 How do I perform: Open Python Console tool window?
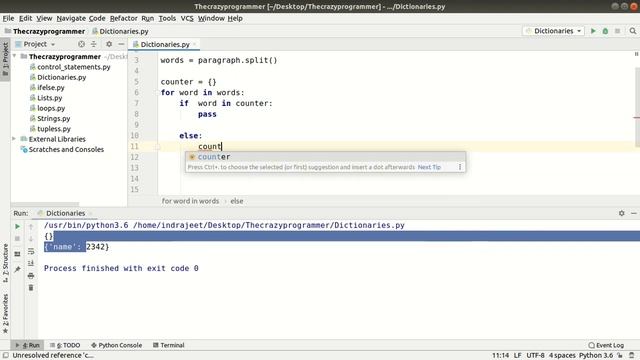click(116, 345)
